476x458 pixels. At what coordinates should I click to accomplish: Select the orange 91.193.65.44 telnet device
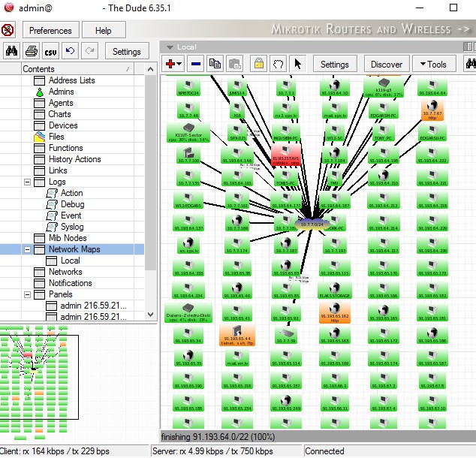(237, 335)
